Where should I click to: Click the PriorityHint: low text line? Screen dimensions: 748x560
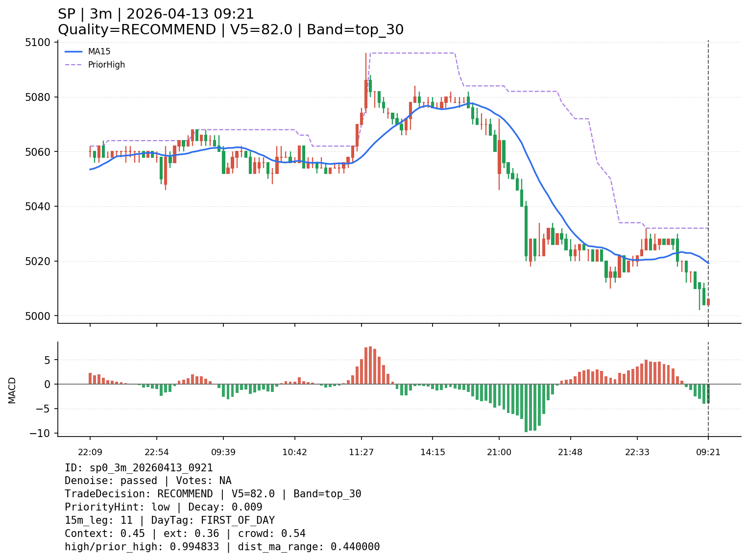(x=163, y=507)
